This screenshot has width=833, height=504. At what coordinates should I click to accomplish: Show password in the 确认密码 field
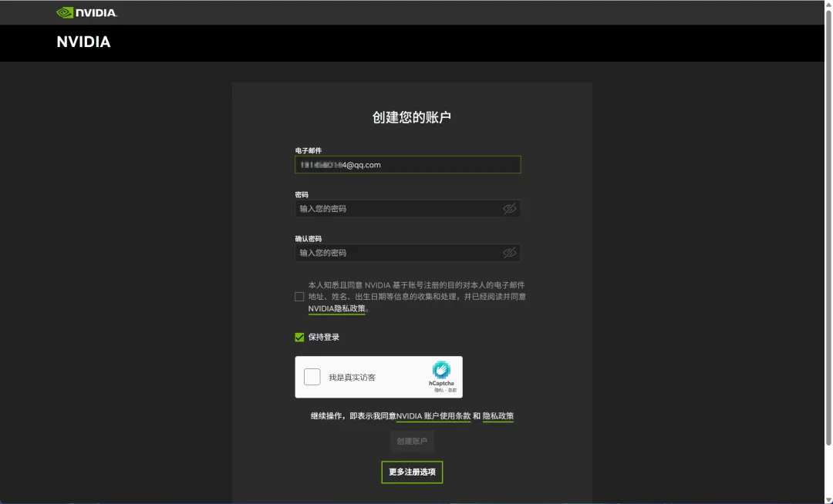point(510,253)
